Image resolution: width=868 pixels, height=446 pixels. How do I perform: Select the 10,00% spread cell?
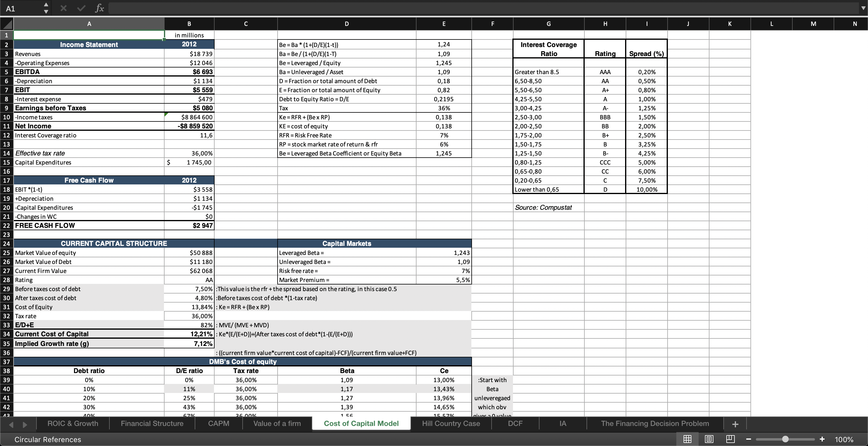coord(646,189)
